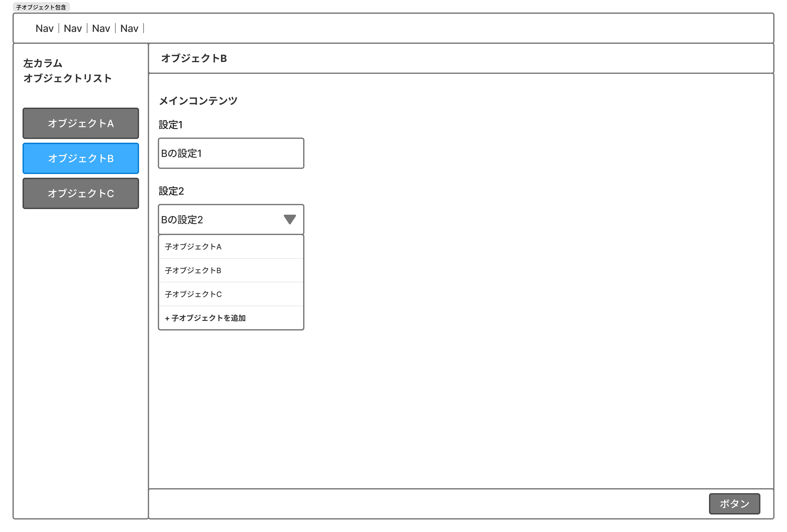
Task: Click + 子オブジェクトを追加 option
Action: click(x=231, y=318)
